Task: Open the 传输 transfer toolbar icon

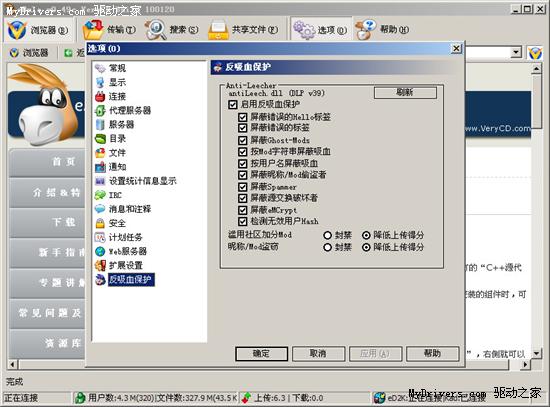Action: click(93, 29)
